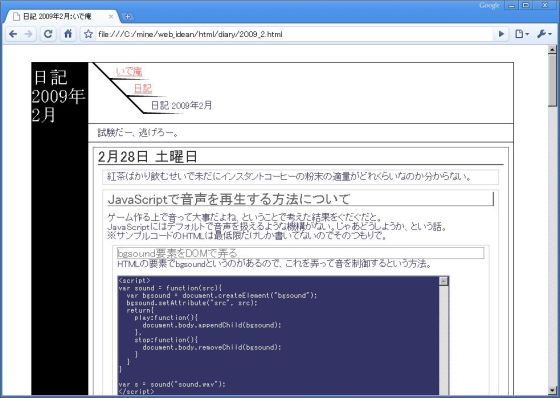
Task: Click the code box vertical scrollbar track
Action: coord(444,339)
